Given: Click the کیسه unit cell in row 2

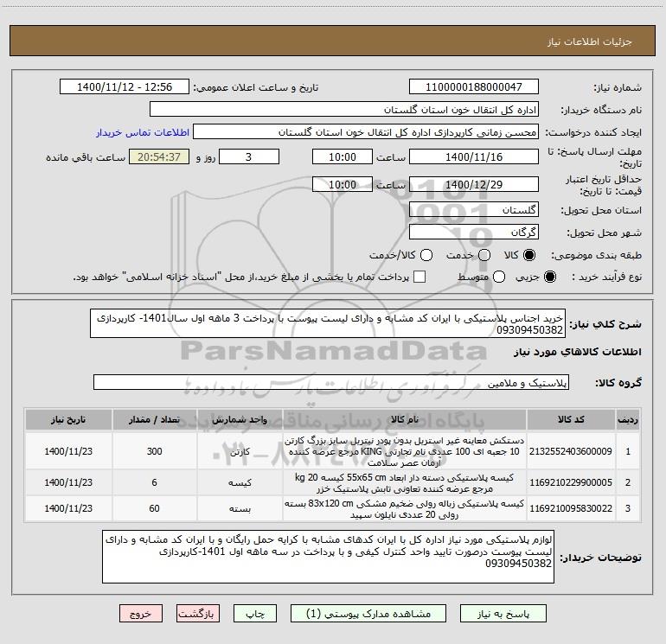Looking at the screenshot, I should pyautogui.click(x=240, y=482).
